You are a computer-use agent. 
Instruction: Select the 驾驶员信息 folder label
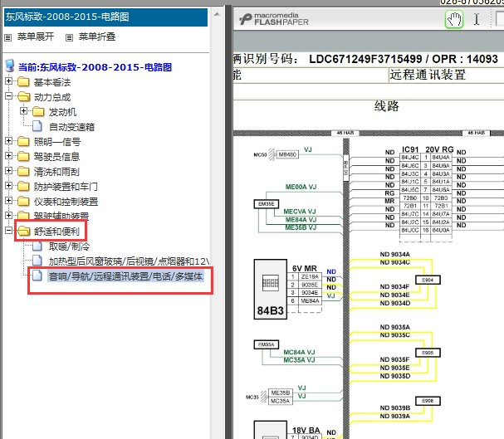click(56, 157)
